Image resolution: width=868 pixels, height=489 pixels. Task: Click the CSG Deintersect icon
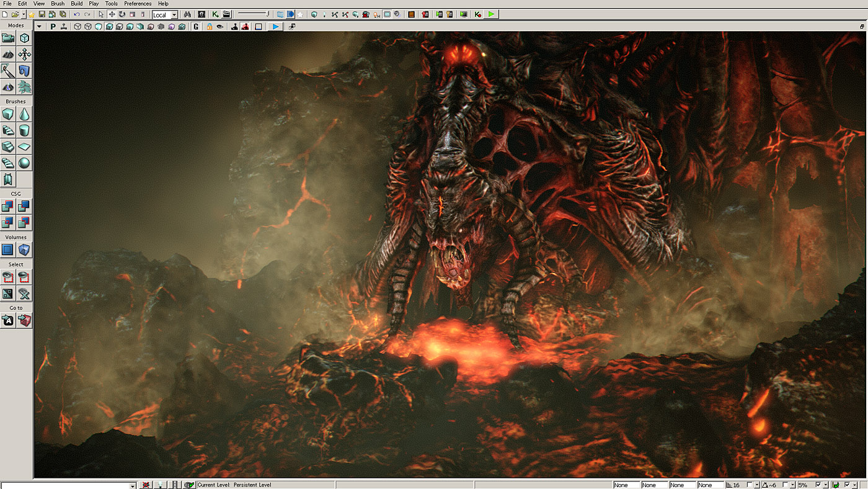point(24,222)
